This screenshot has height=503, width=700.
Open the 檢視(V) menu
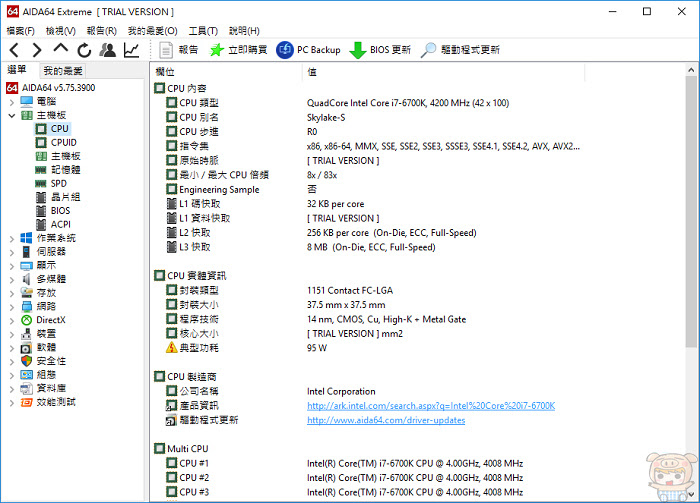(x=61, y=31)
